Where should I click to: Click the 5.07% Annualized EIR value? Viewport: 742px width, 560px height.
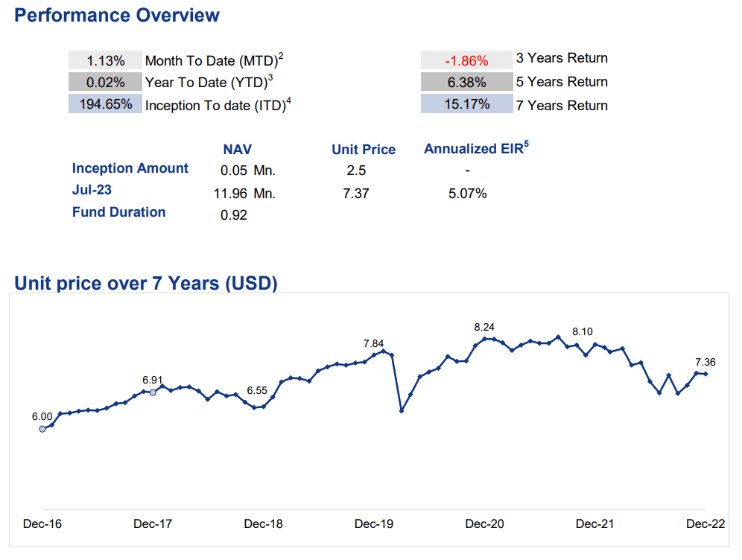(468, 193)
